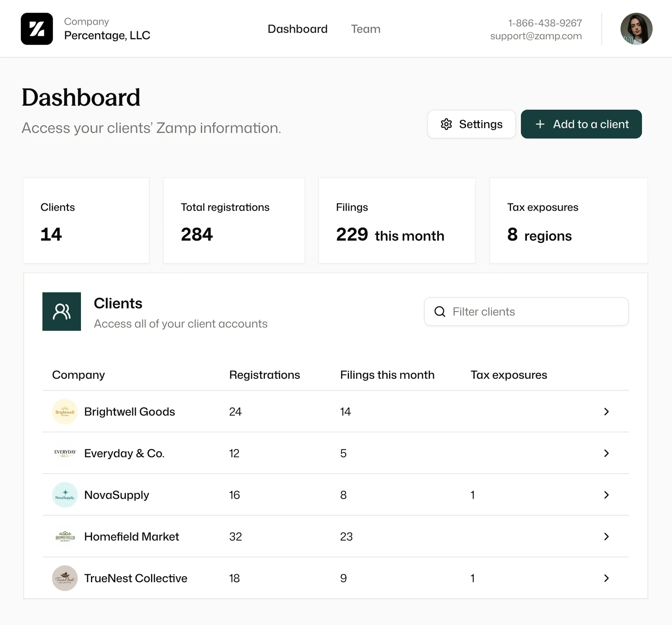
Task: Click the NovaSupply logo icon
Action: point(65,495)
